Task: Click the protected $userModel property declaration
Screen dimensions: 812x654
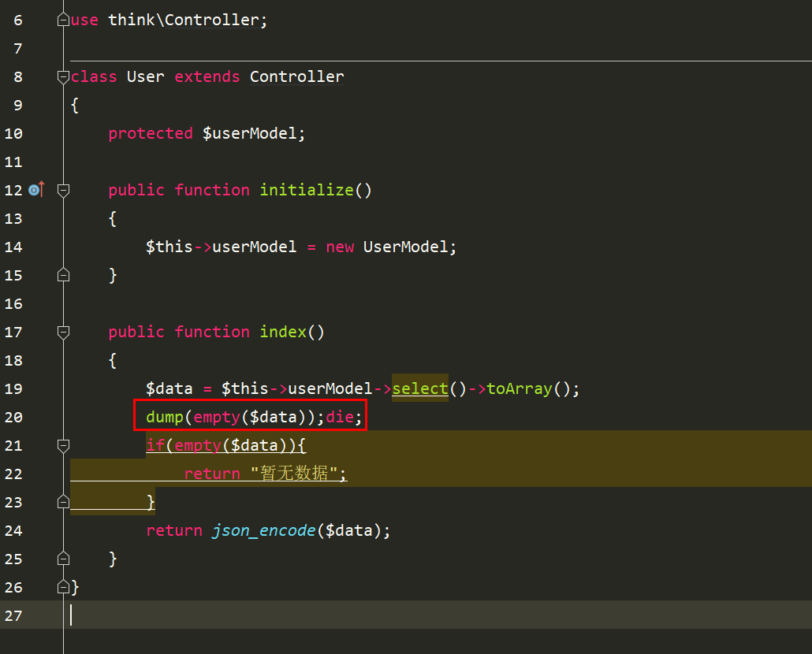Action: [x=207, y=133]
